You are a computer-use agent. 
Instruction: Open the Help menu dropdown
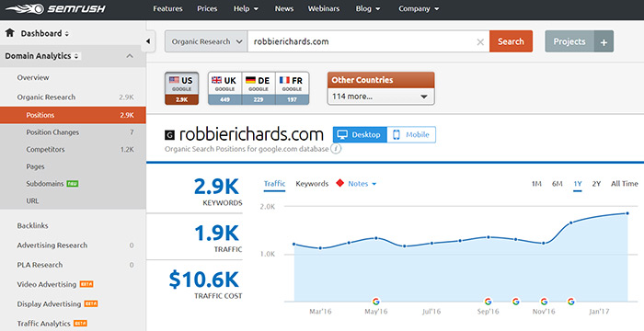[246, 8]
